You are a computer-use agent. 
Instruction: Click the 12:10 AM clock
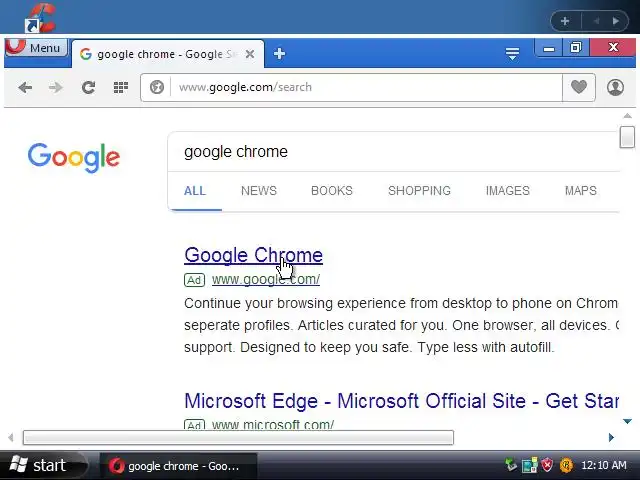point(604,465)
